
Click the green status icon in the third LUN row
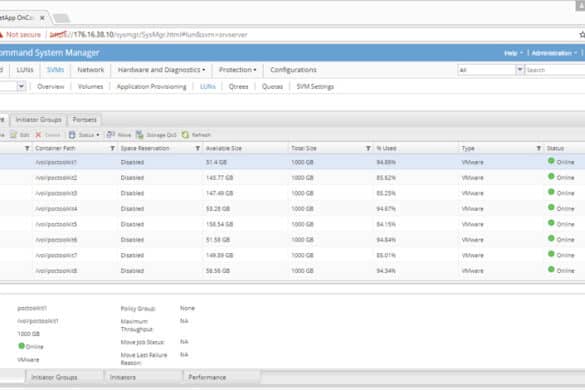pos(551,192)
